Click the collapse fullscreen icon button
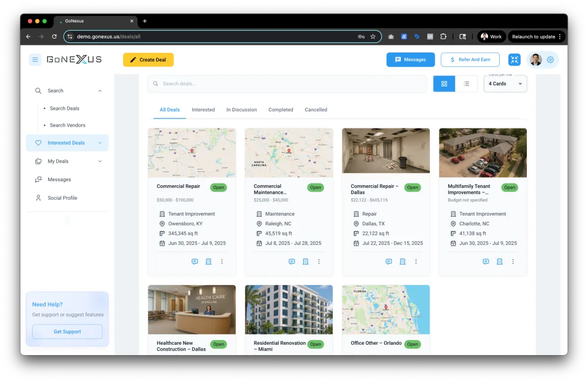This screenshot has width=588, height=382. [514, 60]
